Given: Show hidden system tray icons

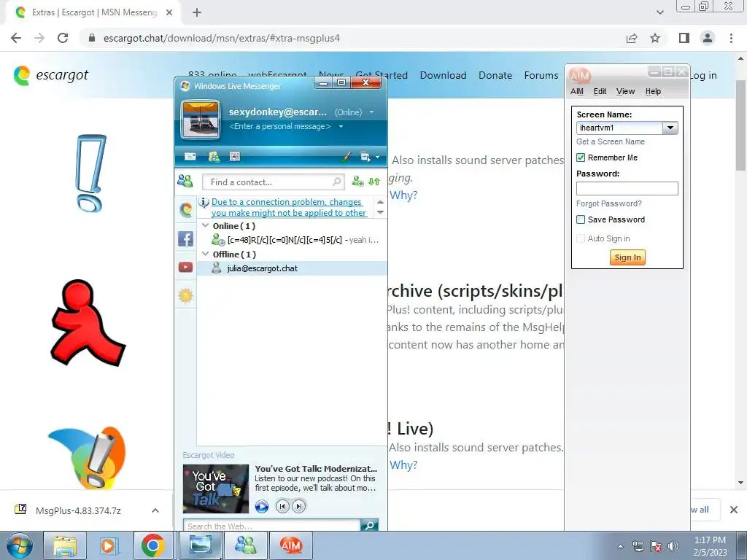Looking at the screenshot, I should [x=620, y=546].
